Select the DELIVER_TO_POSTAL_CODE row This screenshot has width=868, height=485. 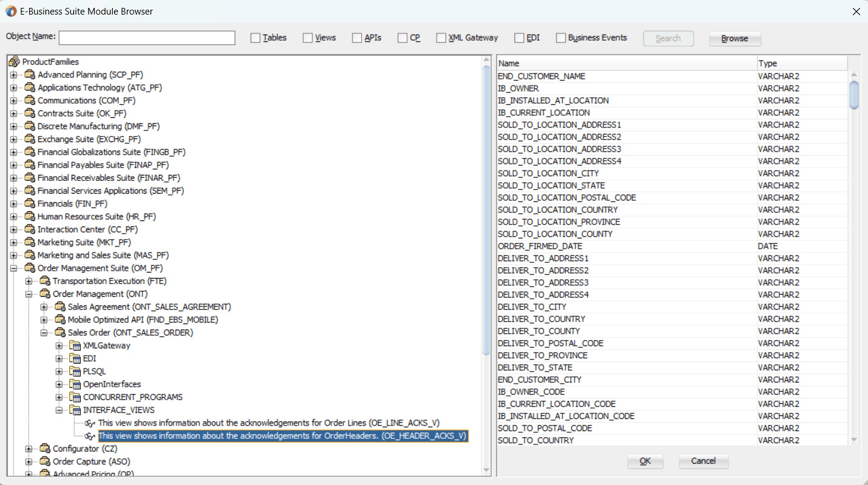tap(672, 344)
